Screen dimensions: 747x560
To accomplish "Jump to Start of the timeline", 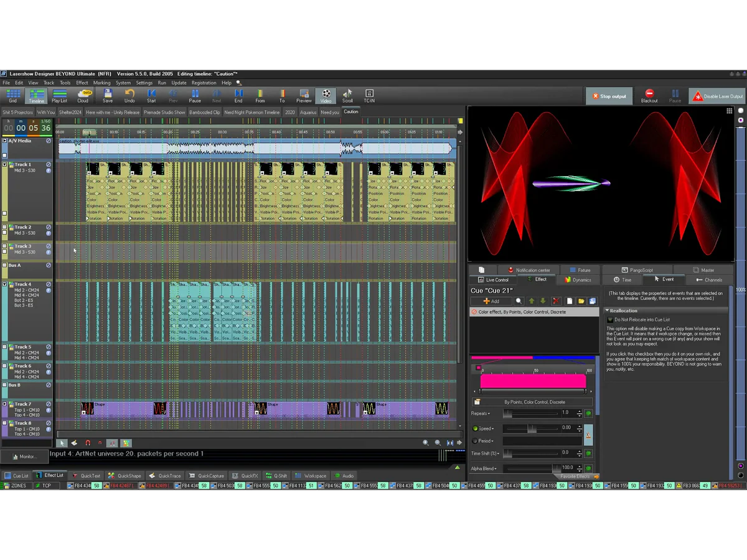I will [x=151, y=96].
